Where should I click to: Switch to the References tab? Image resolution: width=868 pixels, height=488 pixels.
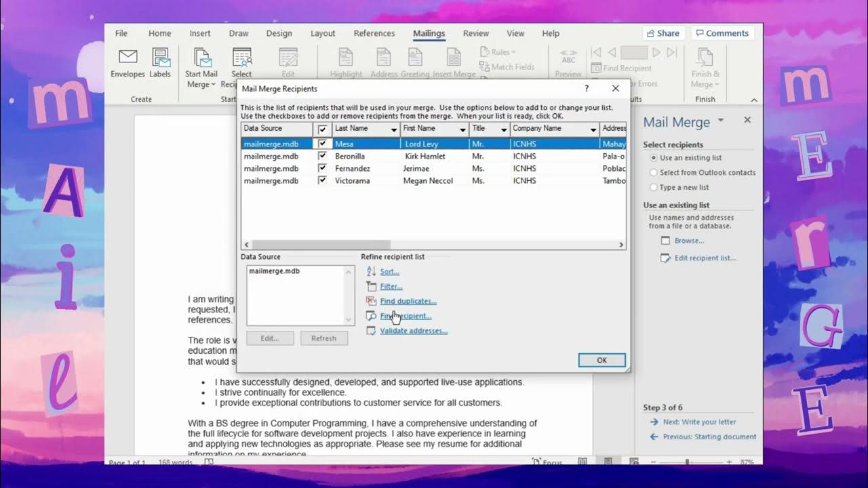point(374,33)
